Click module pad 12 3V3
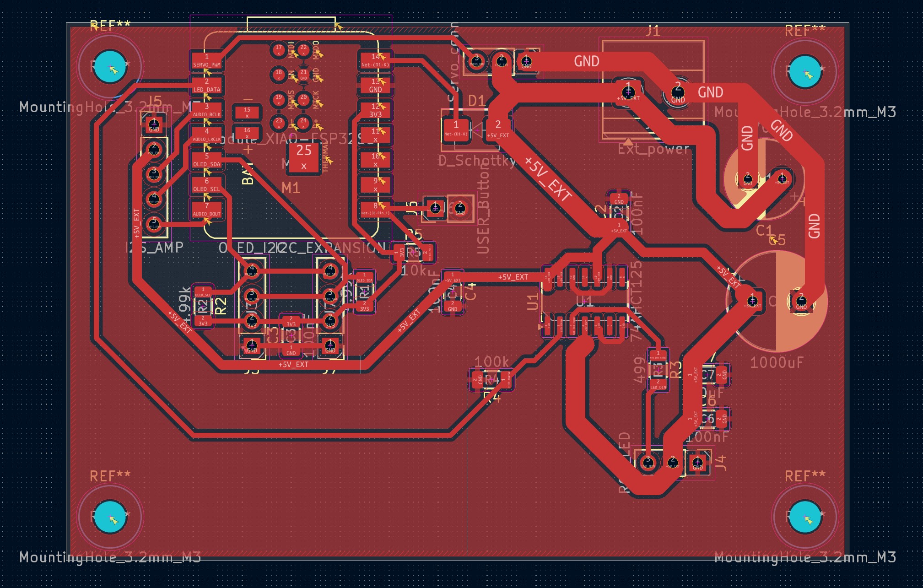Viewport: 923px width, 588px height. [x=375, y=110]
